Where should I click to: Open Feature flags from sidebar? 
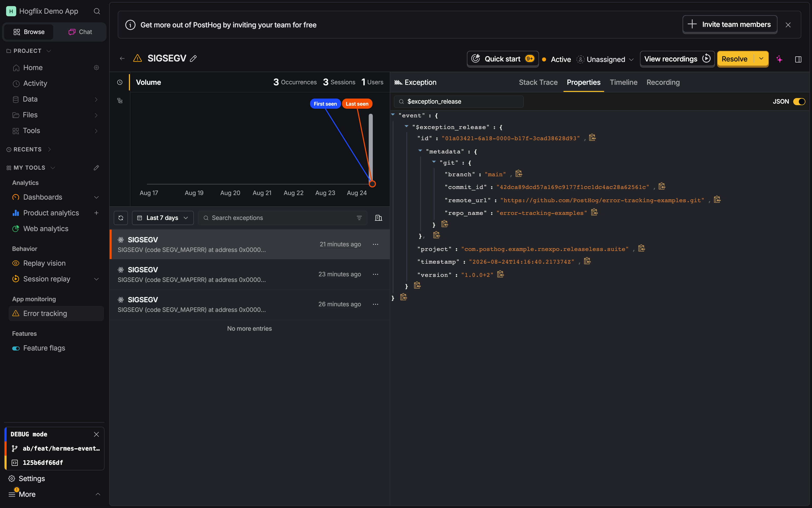pyautogui.click(x=56, y=348)
